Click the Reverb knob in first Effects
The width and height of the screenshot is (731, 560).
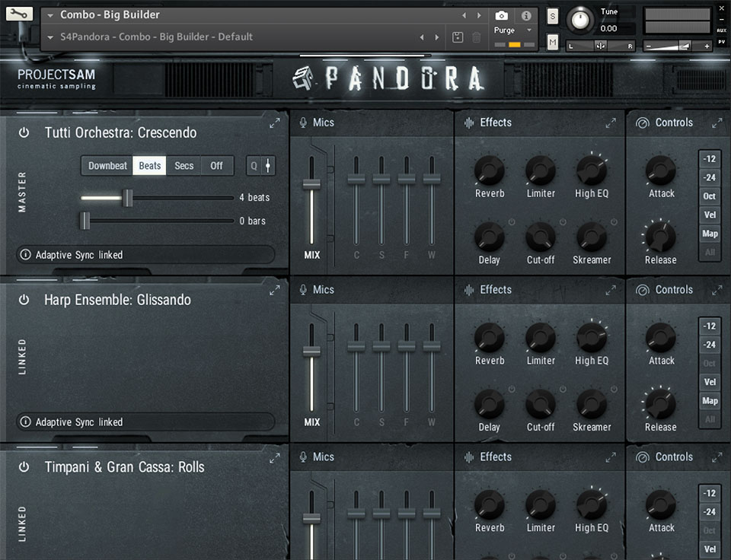pyautogui.click(x=489, y=170)
